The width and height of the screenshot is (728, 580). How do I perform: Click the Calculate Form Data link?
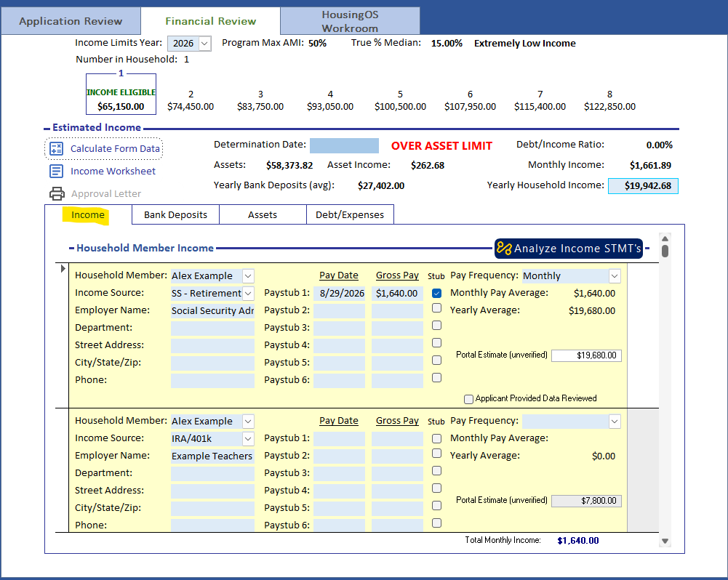[x=115, y=148]
